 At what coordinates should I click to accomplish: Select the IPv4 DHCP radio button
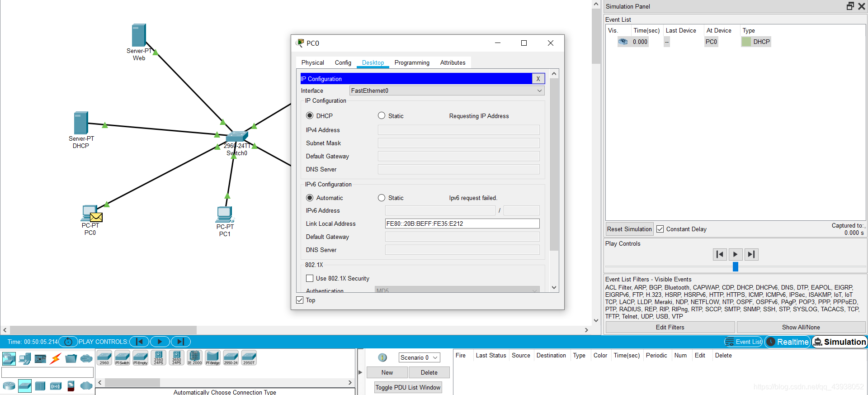[x=310, y=116]
